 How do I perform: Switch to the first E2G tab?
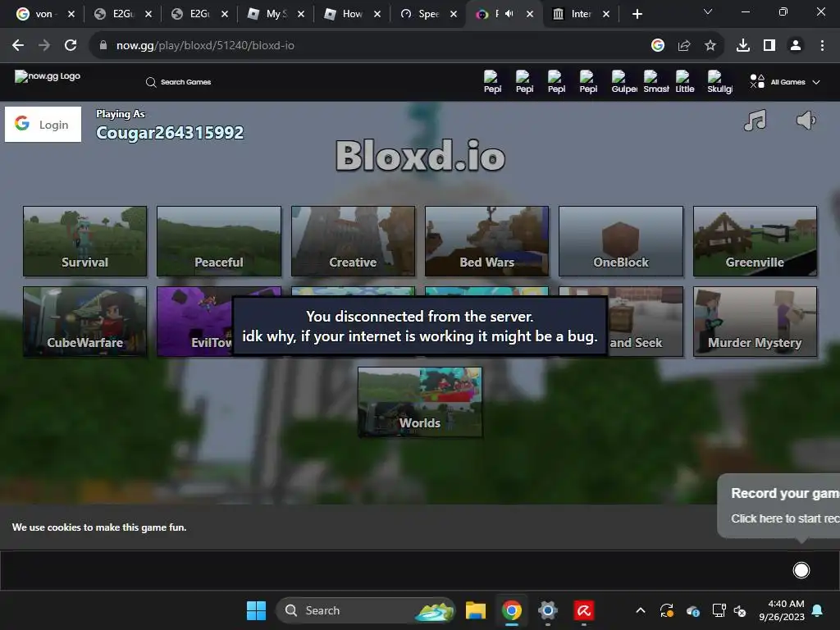click(123, 14)
